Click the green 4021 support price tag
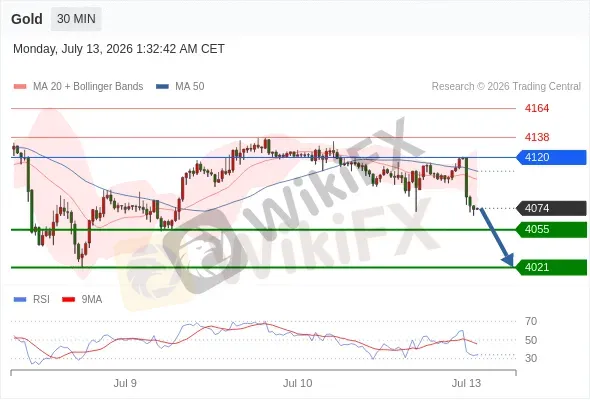Viewport: 590px width, 400px height. pos(551,268)
